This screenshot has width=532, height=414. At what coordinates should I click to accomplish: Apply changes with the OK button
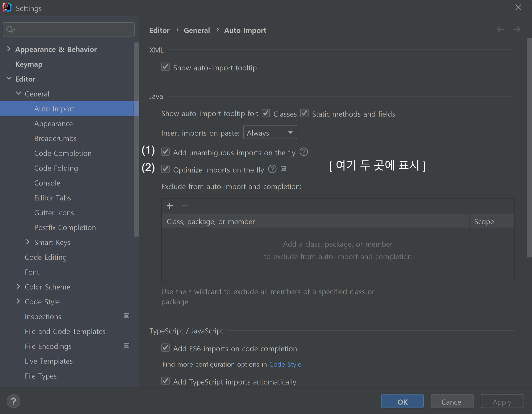point(402,401)
